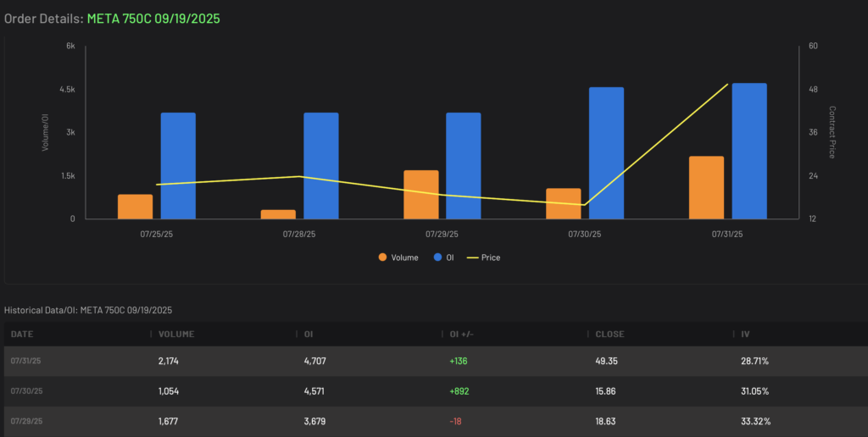Sort table by the IV column header

745,335
